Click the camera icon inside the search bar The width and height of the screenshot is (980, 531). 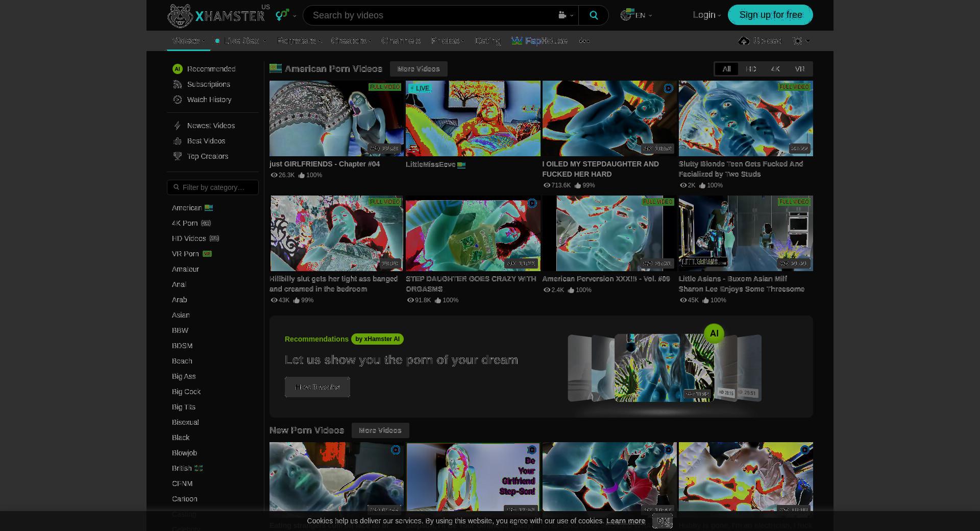click(x=562, y=15)
